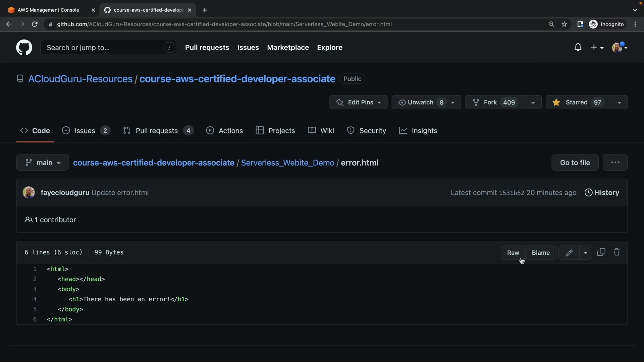This screenshot has height=362, width=644.
Task: Click the GitHub Octocat home logo
Action: [x=24, y=48]
